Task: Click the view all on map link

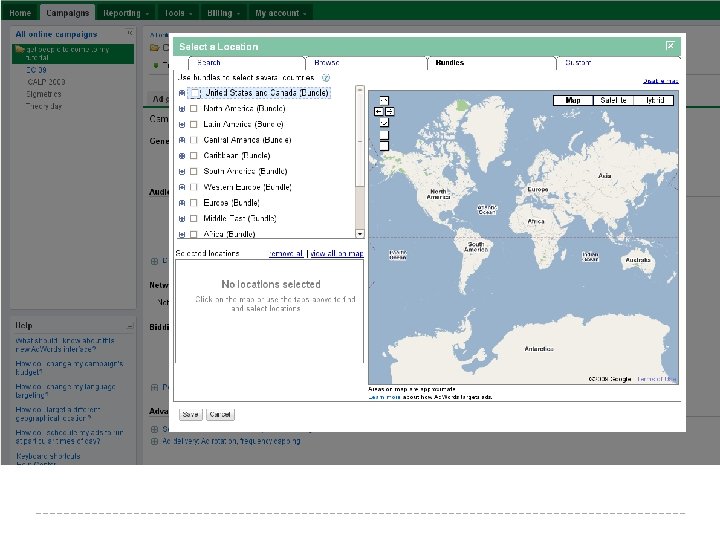Action: click(337, 253)
